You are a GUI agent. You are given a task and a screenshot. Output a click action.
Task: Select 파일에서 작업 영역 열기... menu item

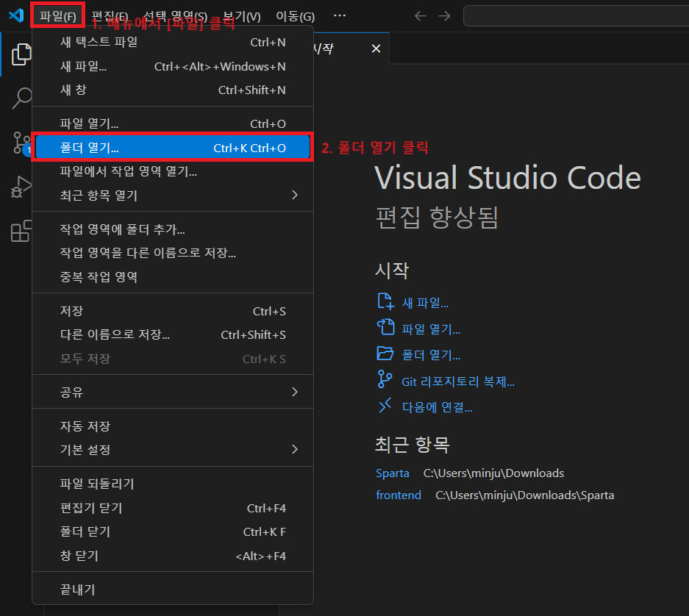(x=173, y=171)
